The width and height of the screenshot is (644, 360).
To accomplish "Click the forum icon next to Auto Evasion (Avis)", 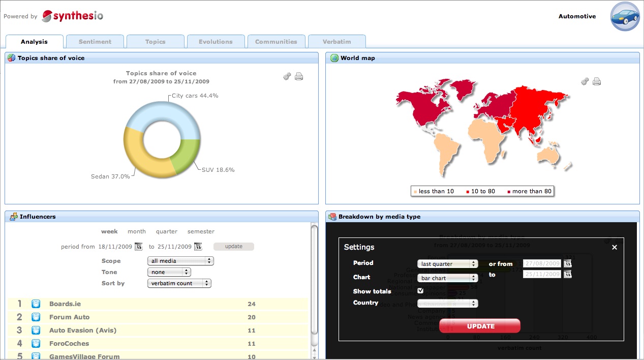I will pyautogui.click(x=36, y=331).
